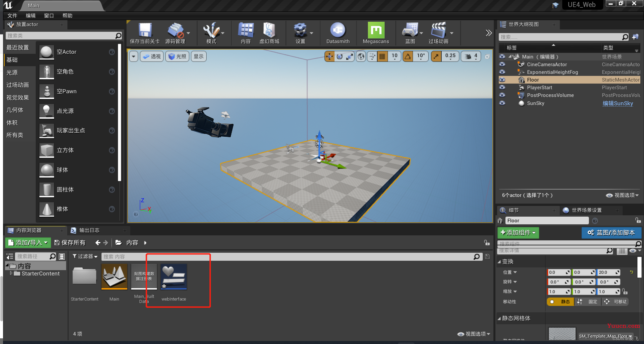Open the Show (显示) viewport dropdown

pyautogui.click(x=199, y=56)
